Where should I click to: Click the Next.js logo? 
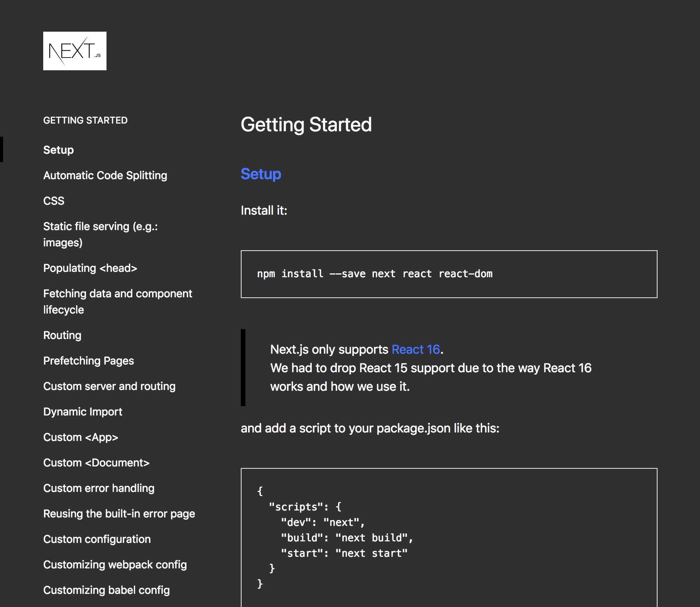coord(75,51)
